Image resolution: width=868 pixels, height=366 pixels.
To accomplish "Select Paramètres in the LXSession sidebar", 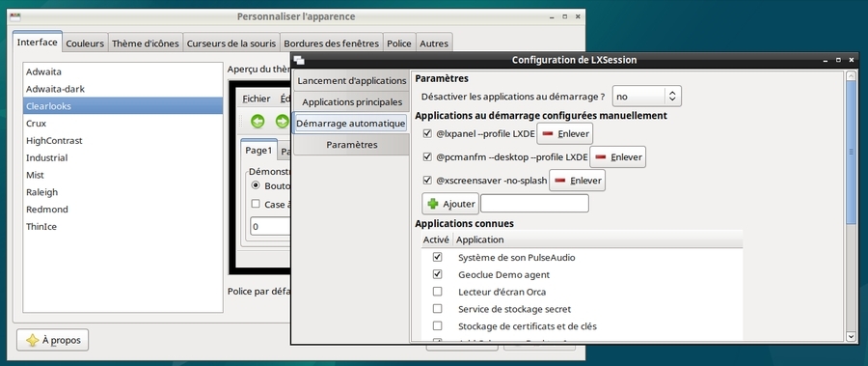I will point(351,145).
